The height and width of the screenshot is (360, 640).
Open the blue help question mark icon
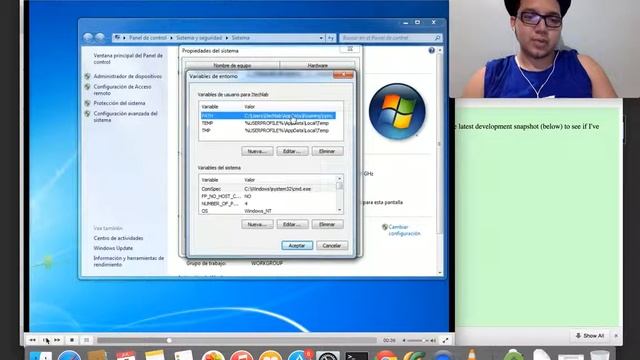tap(431, 51)
